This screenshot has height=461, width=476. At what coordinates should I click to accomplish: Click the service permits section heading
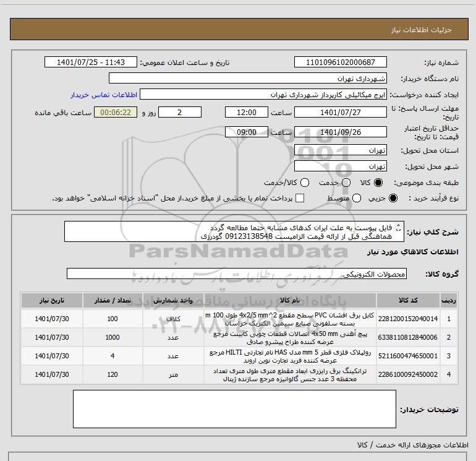click(413, 445)
